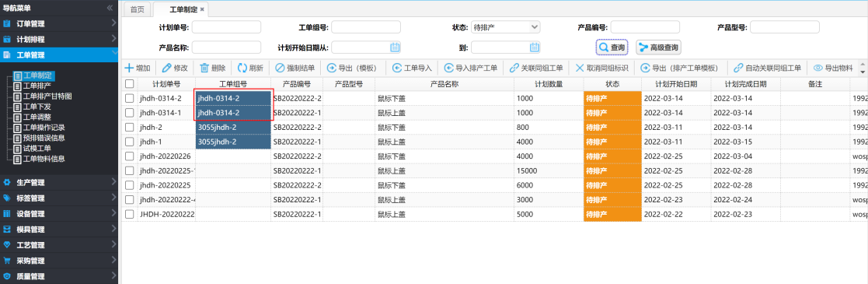Click the 查询 search button

612,47
